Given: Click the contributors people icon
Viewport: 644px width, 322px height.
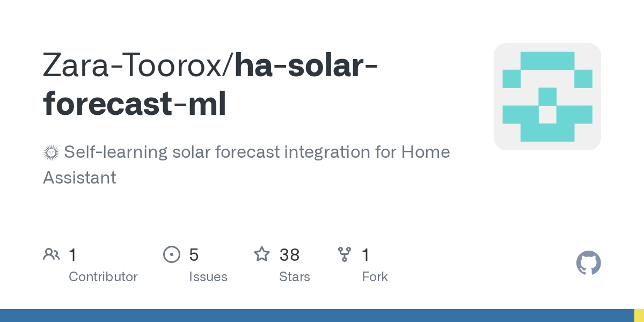Looking at the screenshot, I should pos(52,254).
